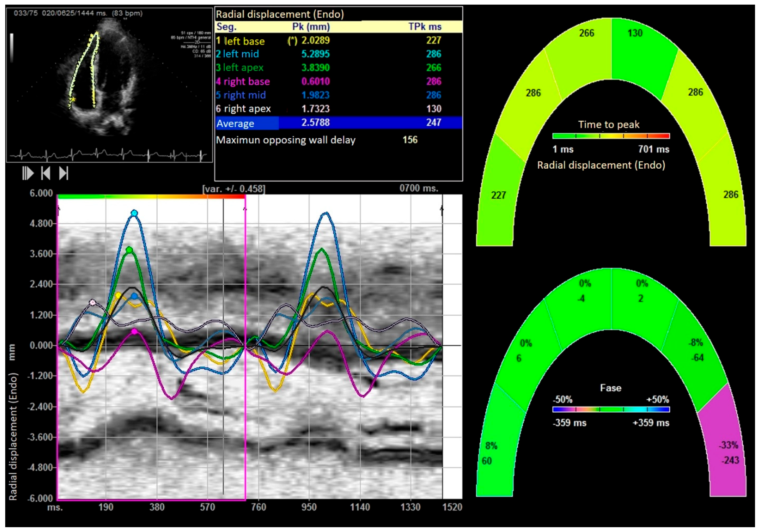761x532 pixels.
Task: Step to previous frame
Action: pos(46,173)
